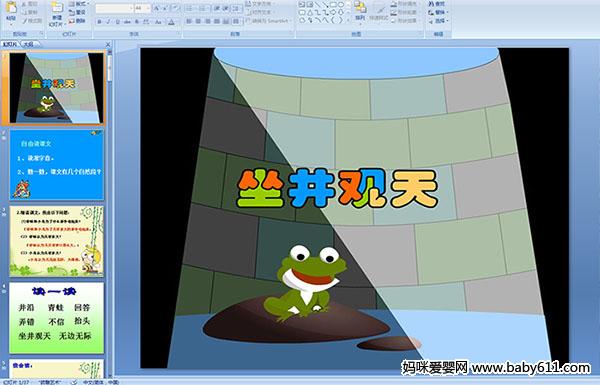Toggle underline formatting
The width and height of the screenshot is (600, 385).
coord(117,22)
